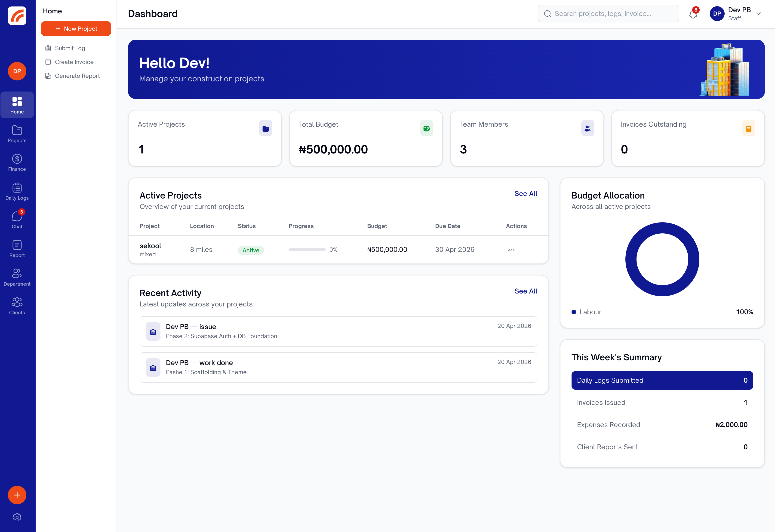Image resolution: width=775 pixels, height=532 pixels.
Task: Click the search magnifier icon
Action: click(547, 14)
